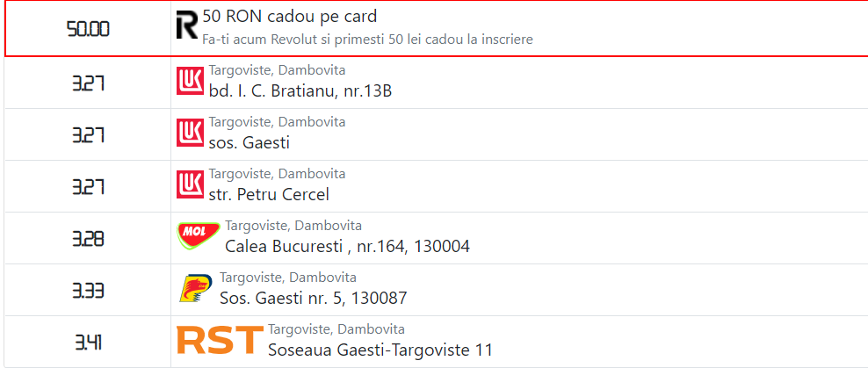
Task: Click the 3.33 price value
Action: 88,291
